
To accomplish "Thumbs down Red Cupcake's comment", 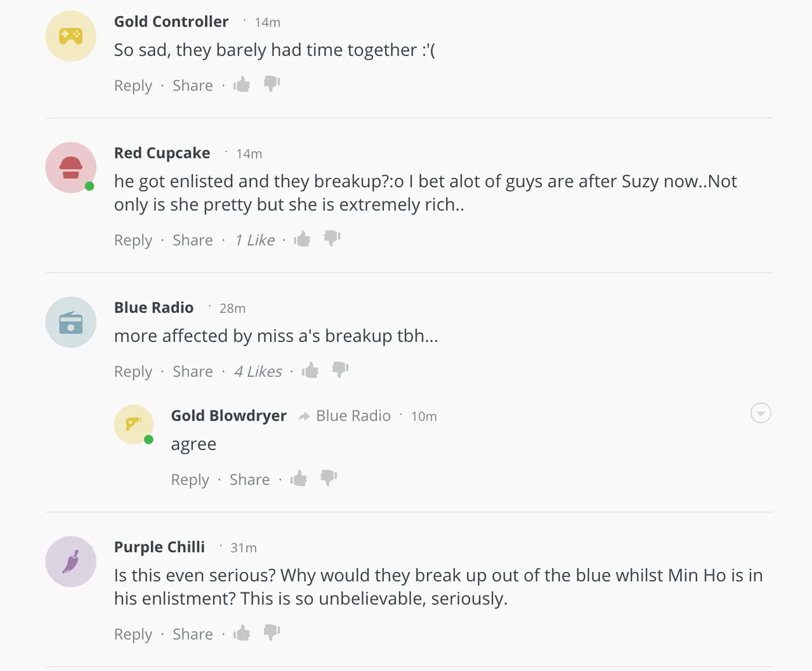I will [x=332, y=239].
